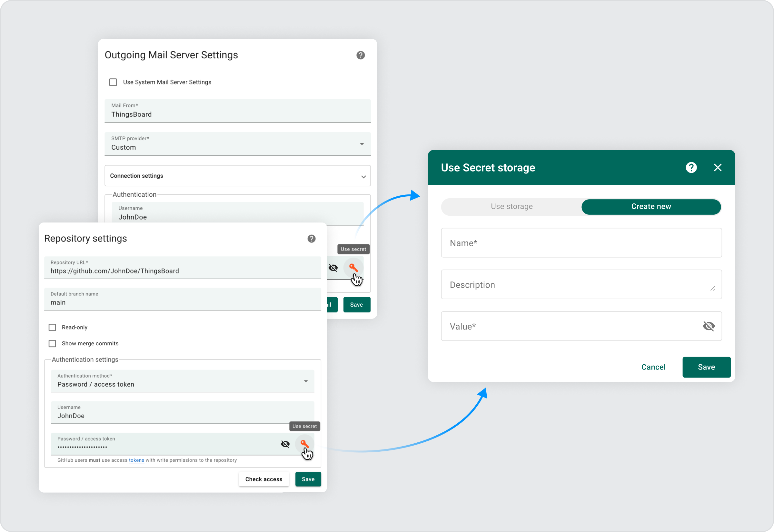
Task: Click help icon in Use Secret storage dialog
Action: coord(691,168)
